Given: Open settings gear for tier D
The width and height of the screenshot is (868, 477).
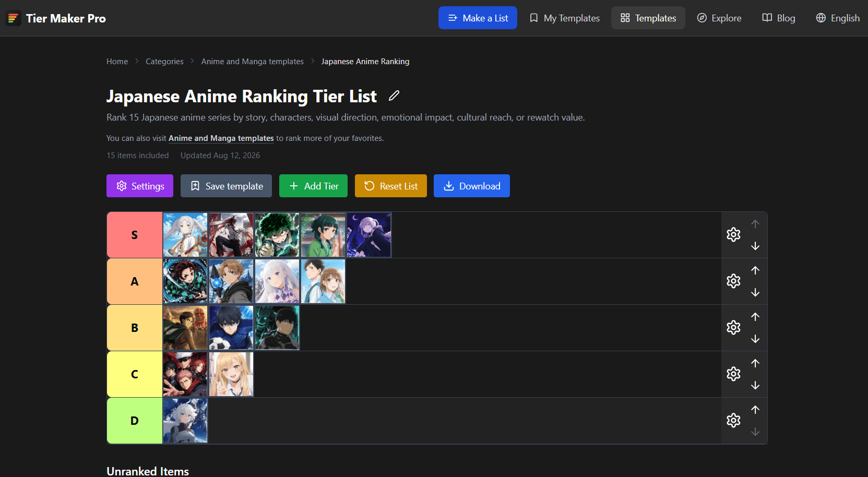Looking at the screenshot, I should pos(733,420).
